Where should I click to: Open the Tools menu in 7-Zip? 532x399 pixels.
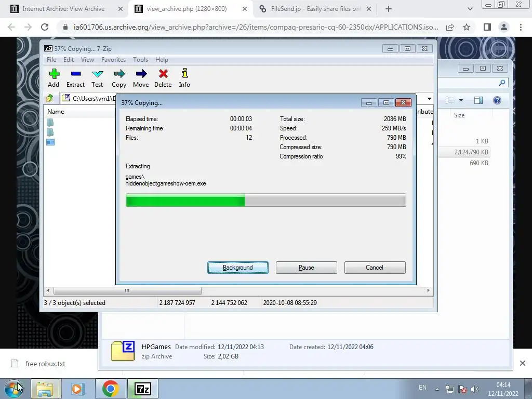click(140, 60)
